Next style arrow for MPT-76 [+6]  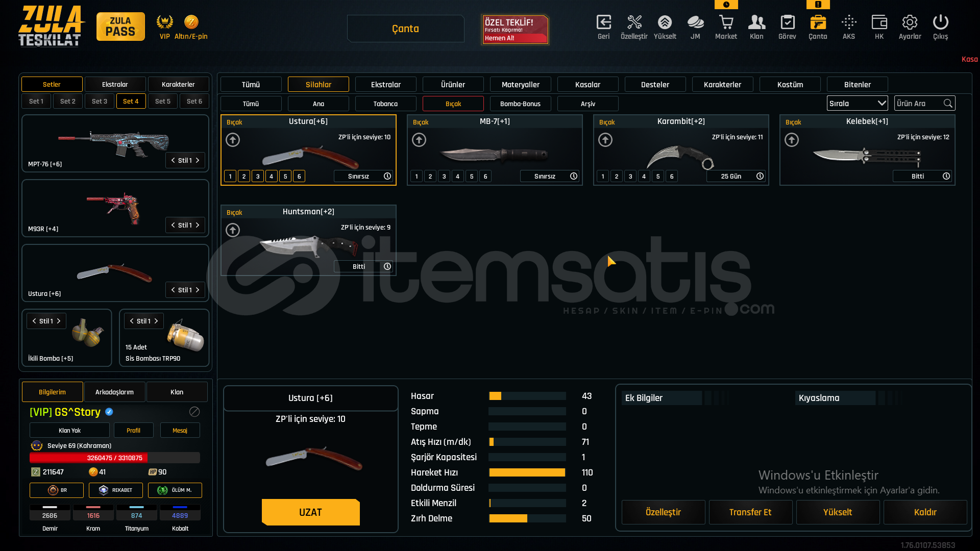198,160
